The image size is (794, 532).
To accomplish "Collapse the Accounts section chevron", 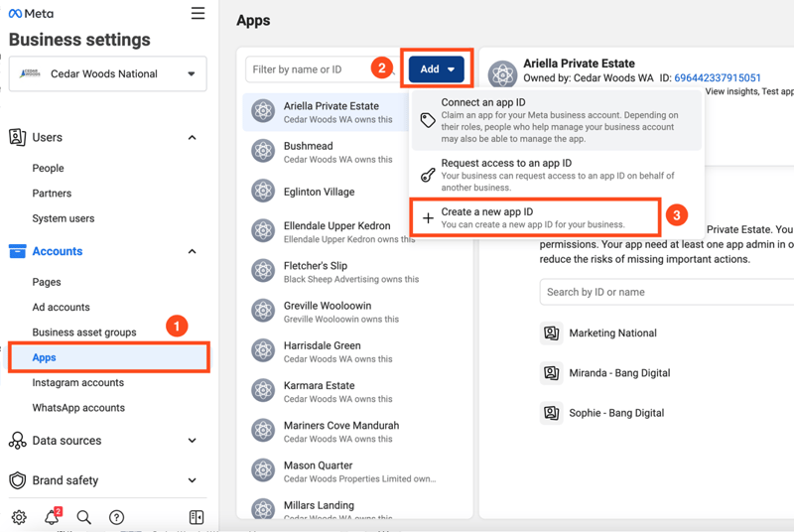I will click(192, 251).
